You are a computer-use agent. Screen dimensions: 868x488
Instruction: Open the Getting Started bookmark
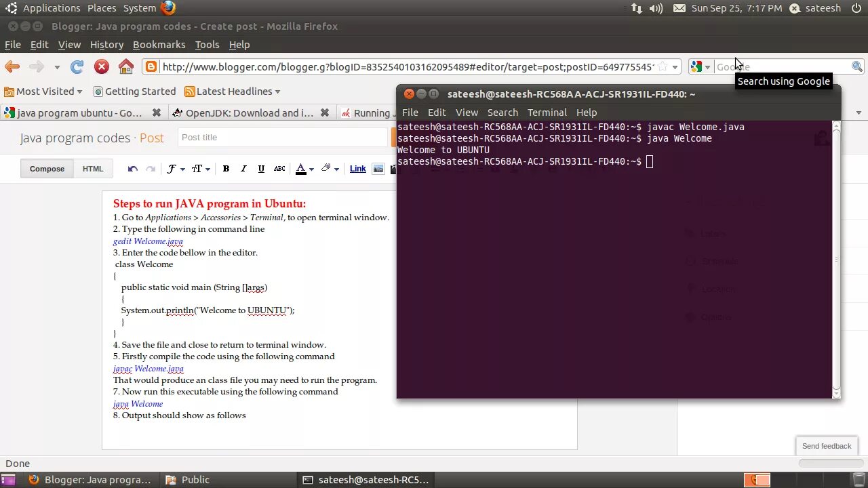coord(134,91)
